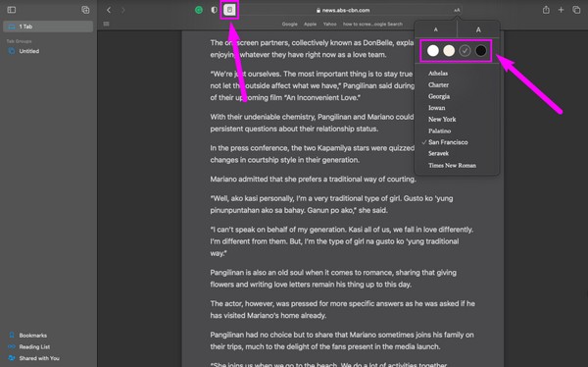The image size is (588, 367).
Task: Show the tab overview icon
Action: pyautogui.click(x=576, y=10)
